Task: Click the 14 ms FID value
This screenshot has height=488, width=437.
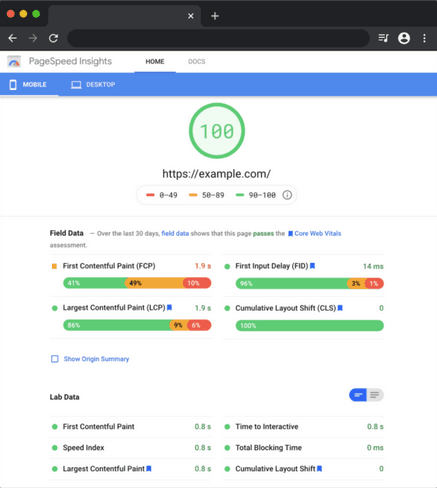Action: click(373, 266)
